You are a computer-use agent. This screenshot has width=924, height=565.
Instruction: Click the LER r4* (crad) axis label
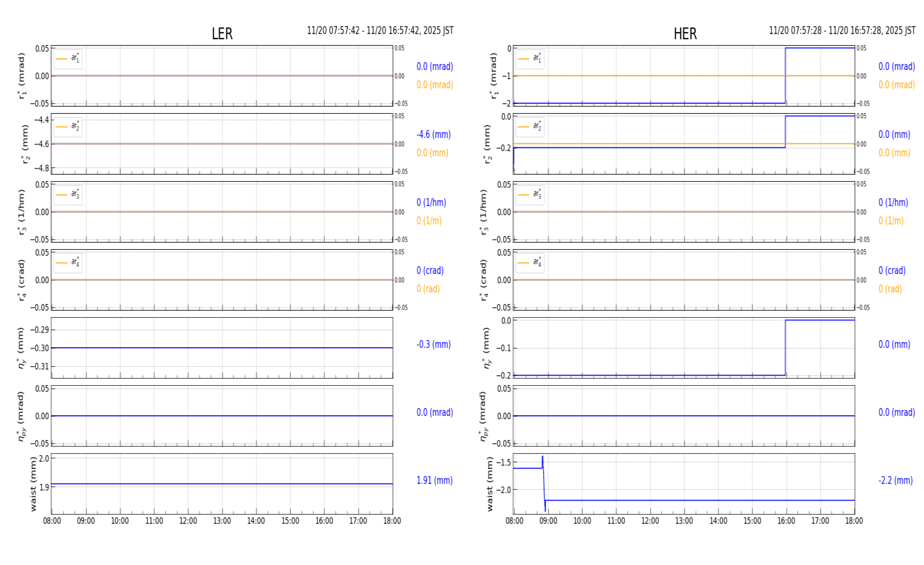point(22,280)
